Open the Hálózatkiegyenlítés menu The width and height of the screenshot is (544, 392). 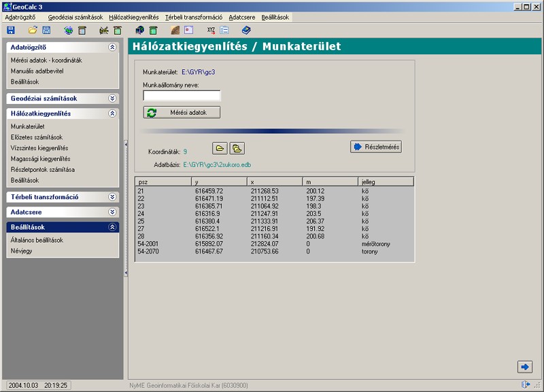point(134,18)
